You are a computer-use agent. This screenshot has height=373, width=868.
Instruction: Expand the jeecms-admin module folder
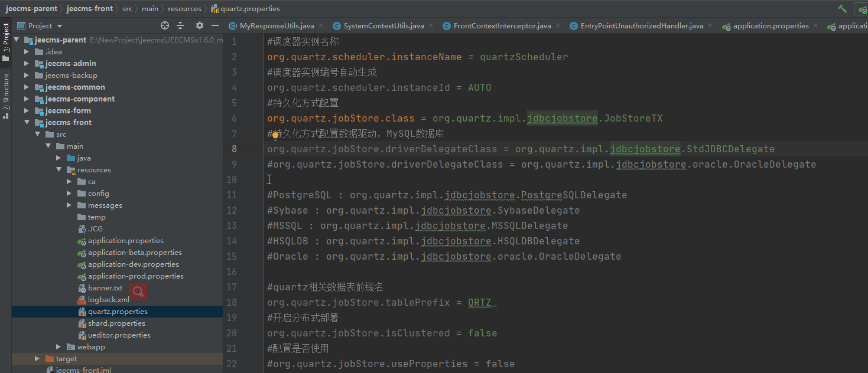tap(26, 64)
